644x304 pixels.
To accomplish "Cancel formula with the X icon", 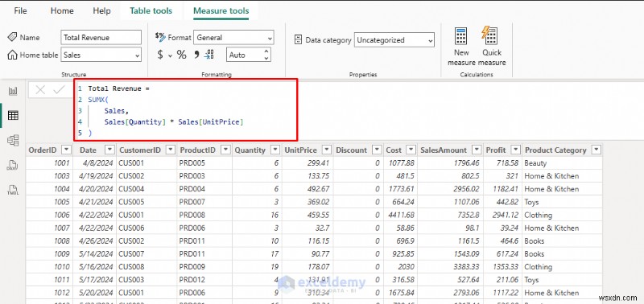I will tap(40, 90).
